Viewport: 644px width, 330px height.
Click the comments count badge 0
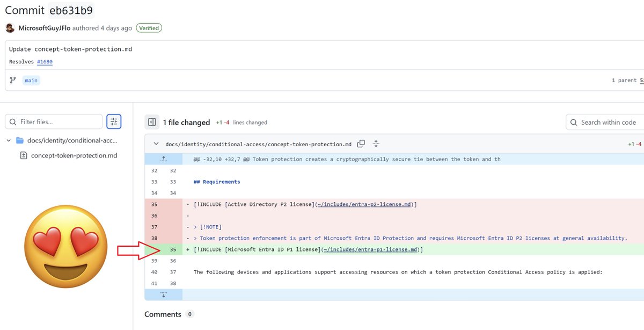pos(189,314)
